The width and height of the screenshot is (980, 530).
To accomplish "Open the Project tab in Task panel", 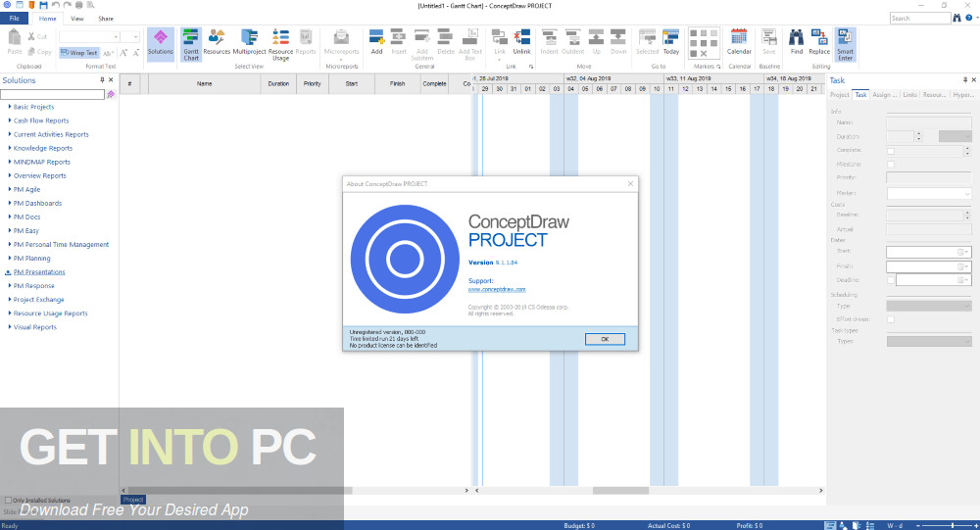I will tap(840, 95).
